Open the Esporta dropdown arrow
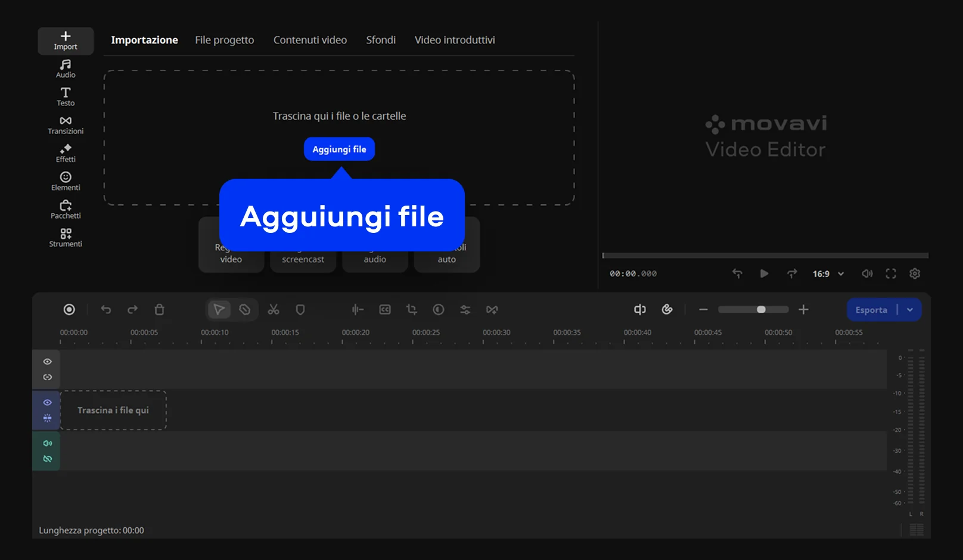963x560 pixels. tap(910, 310)
